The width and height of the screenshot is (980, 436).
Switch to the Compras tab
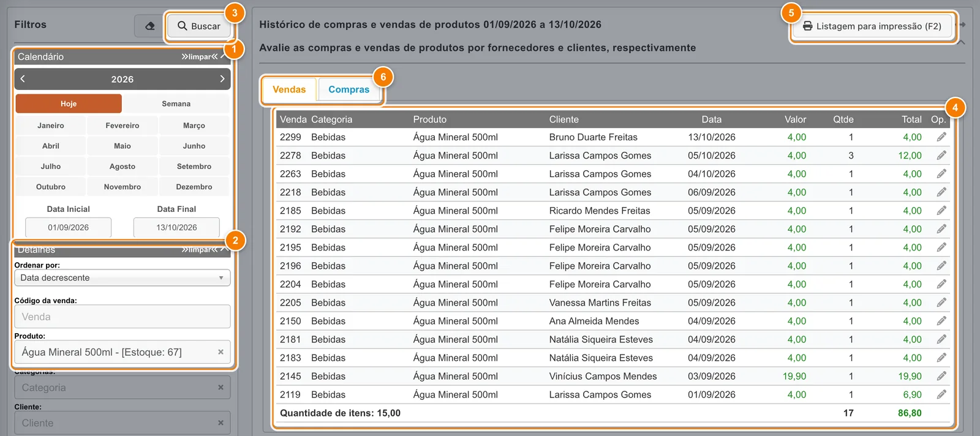coord(349,89)
